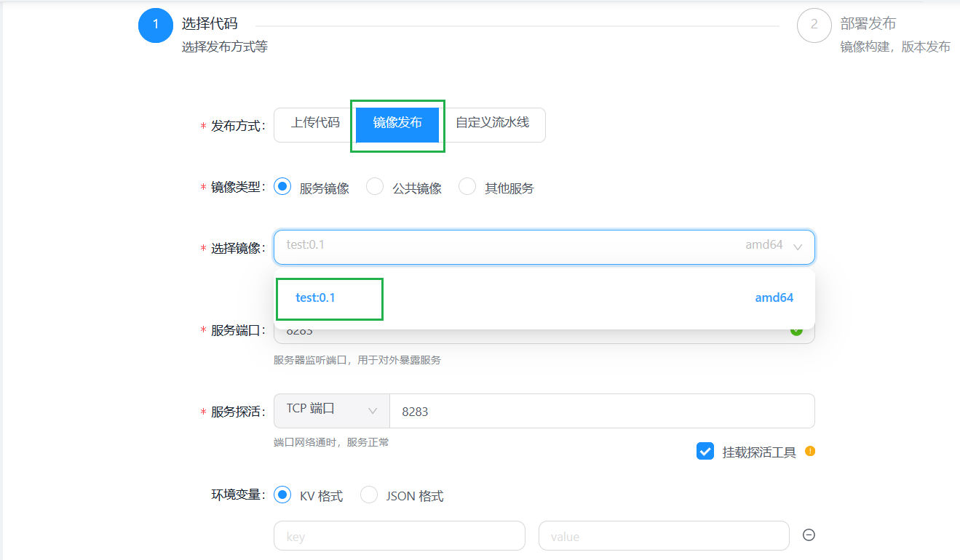Select the 镜像发布 publish tab
Image resolution: width=960 pixels, height=560 pixels.
pos(397,124)
